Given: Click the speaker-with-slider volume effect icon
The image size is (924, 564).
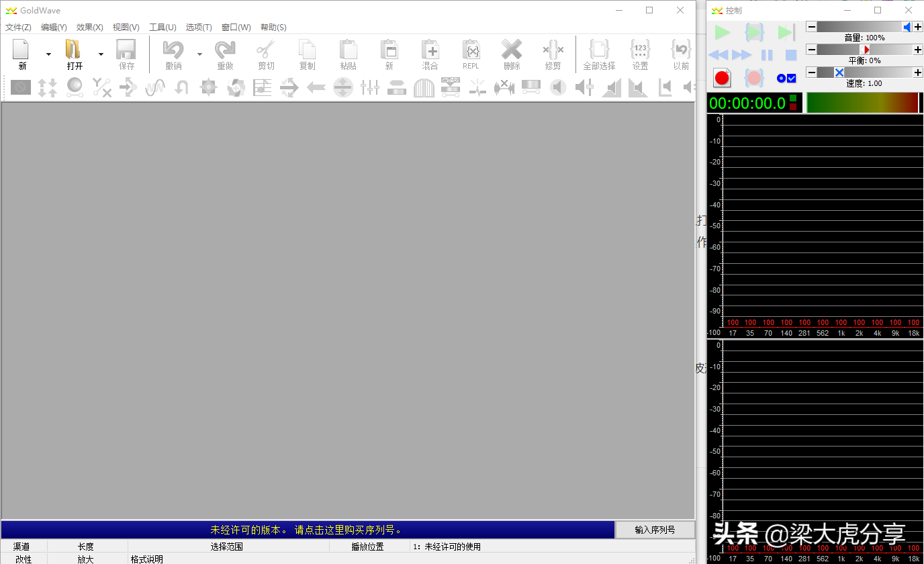Looking at the screenshot, I should pos(585,87).
